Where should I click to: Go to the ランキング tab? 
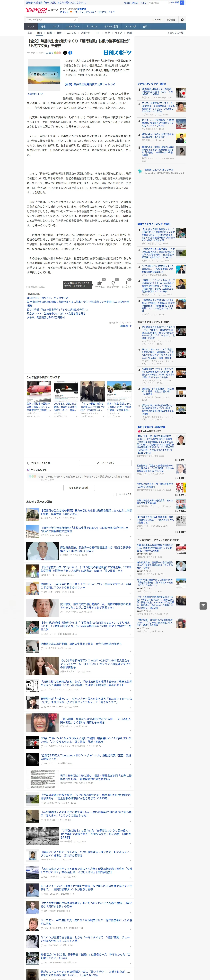(130, 26)
